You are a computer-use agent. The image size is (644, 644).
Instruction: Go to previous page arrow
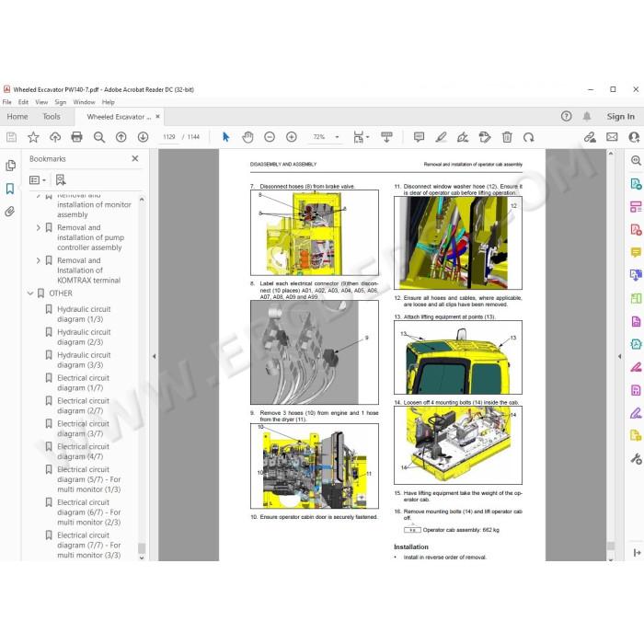(121, 137)
